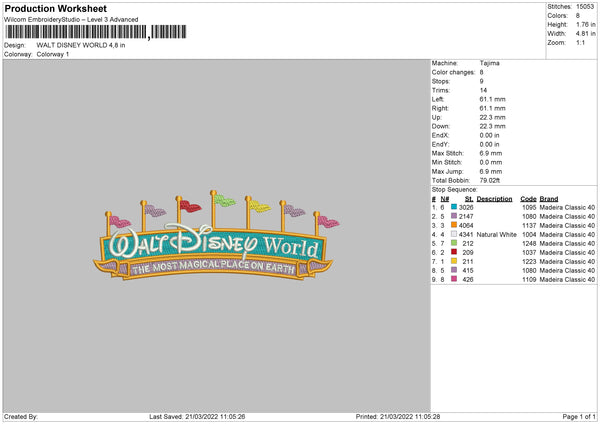Select thread code 1095
The width and height of the screenshot is (600, 424).
point(529,207)
